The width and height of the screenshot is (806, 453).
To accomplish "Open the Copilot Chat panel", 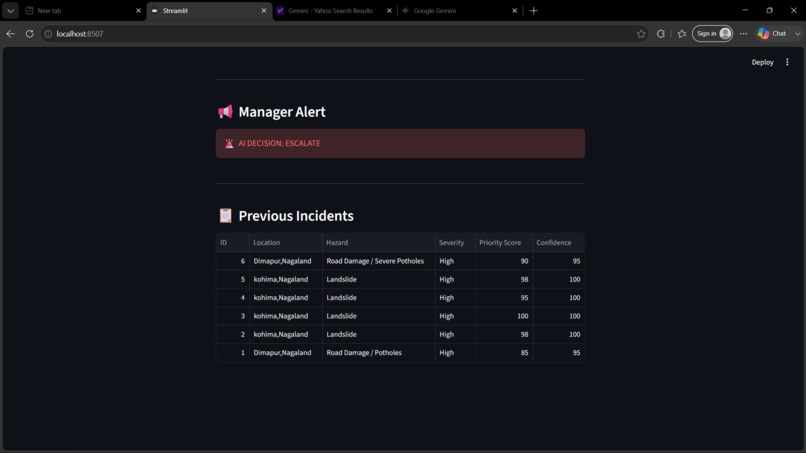I will (x=773, y=33).
